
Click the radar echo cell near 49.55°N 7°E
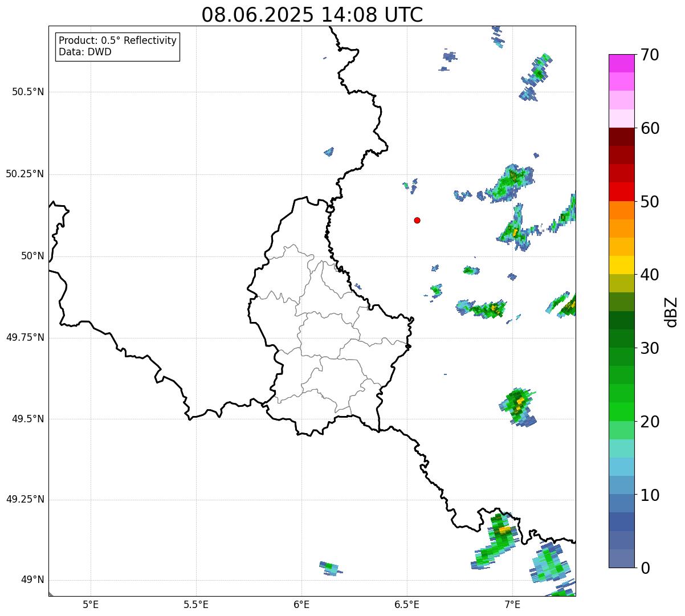coord(517,406)
